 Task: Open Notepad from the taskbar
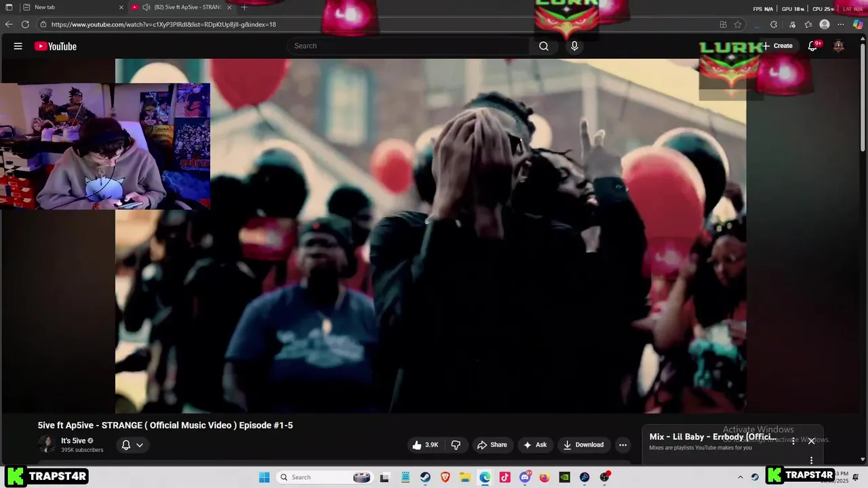click(x=405, y=477)
